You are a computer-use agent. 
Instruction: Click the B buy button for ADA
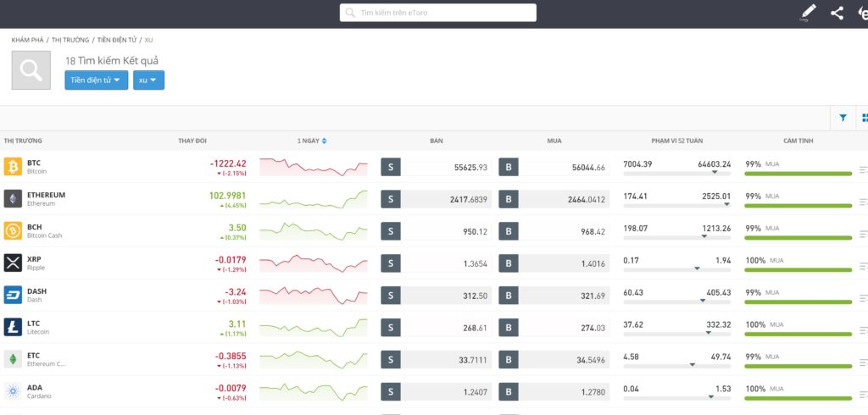pyautogui.click(x=509, y=392)
